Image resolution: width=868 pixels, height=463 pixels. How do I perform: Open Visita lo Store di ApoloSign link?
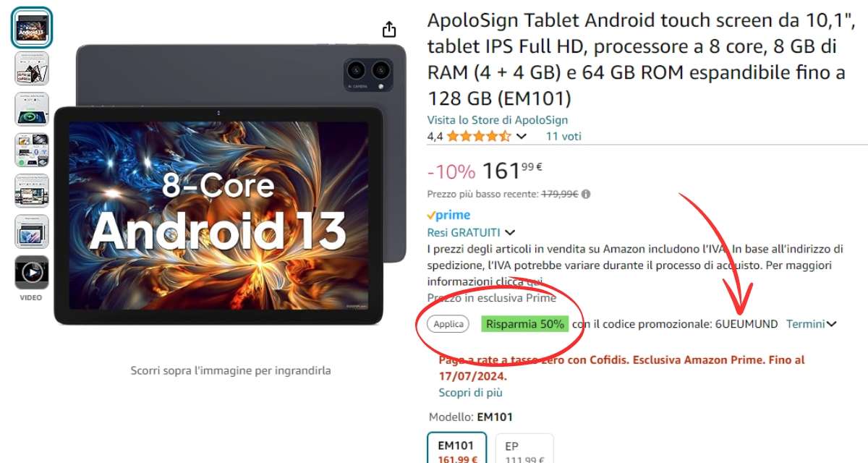[498, 120]
